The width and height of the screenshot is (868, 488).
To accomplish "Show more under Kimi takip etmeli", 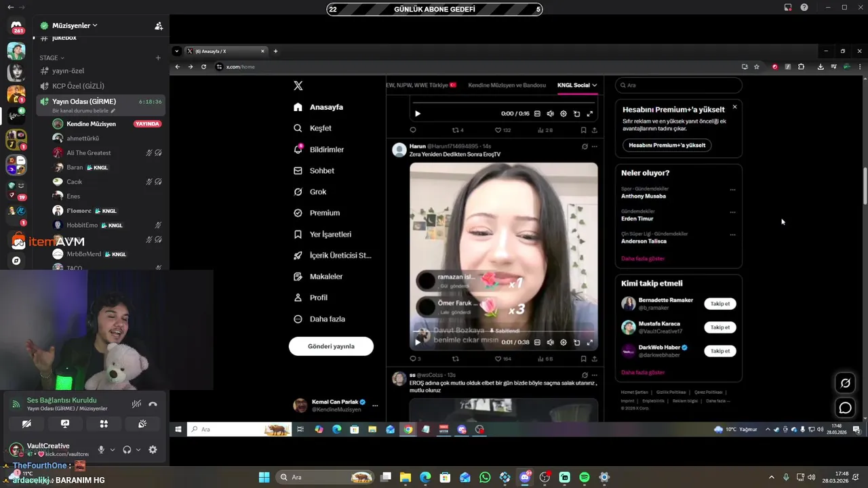I will [x=643, y=373].
